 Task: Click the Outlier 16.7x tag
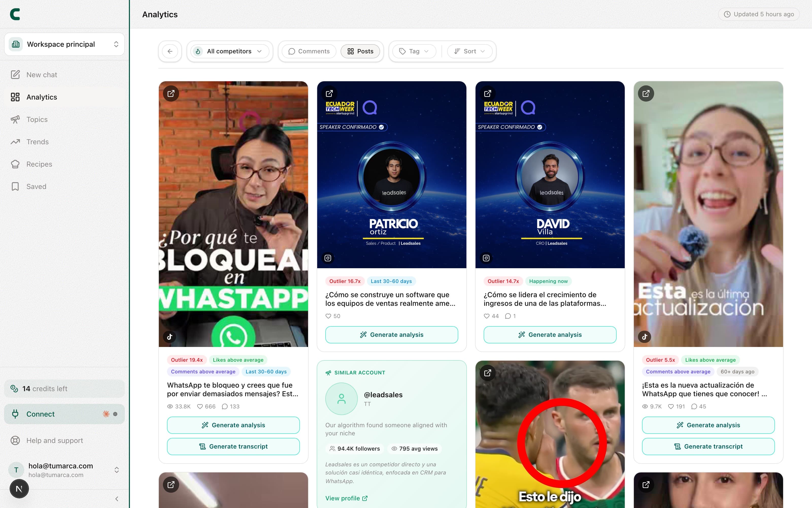(345, 281)
